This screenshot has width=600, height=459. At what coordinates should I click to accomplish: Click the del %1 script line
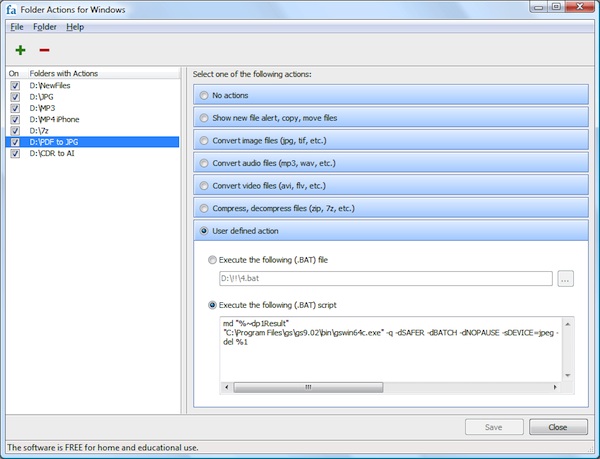(235, 342)
